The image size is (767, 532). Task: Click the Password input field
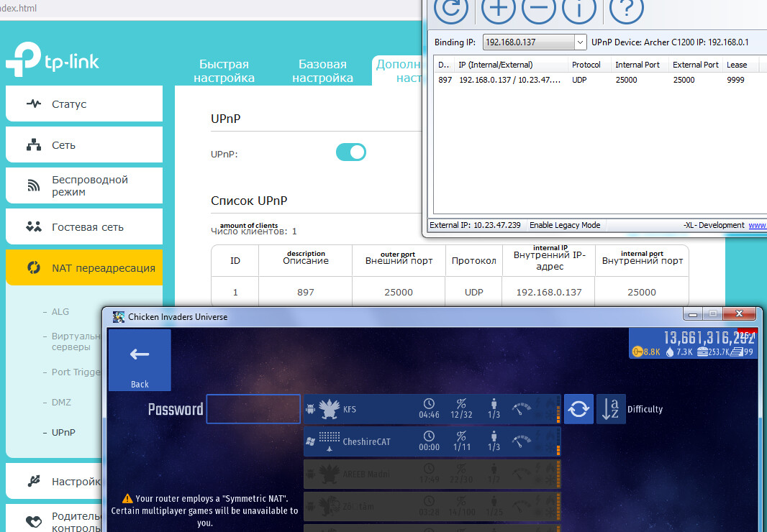click(253, 408)
